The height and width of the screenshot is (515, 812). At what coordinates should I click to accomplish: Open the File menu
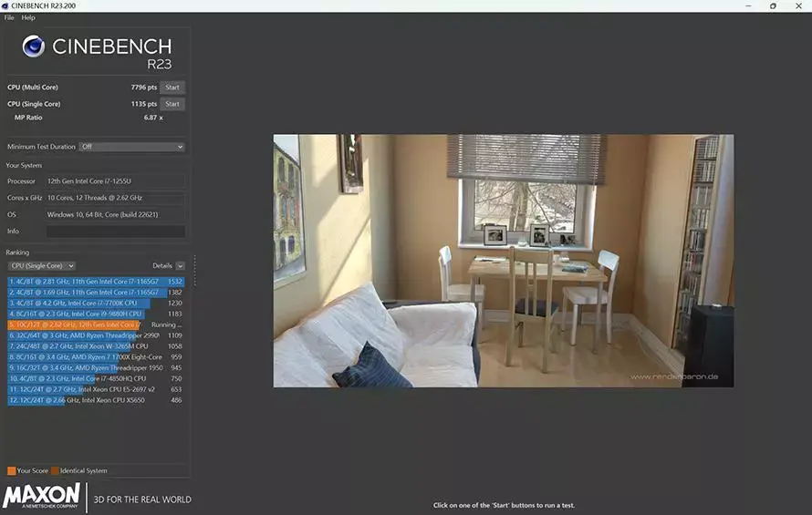(x=9, y=17)
